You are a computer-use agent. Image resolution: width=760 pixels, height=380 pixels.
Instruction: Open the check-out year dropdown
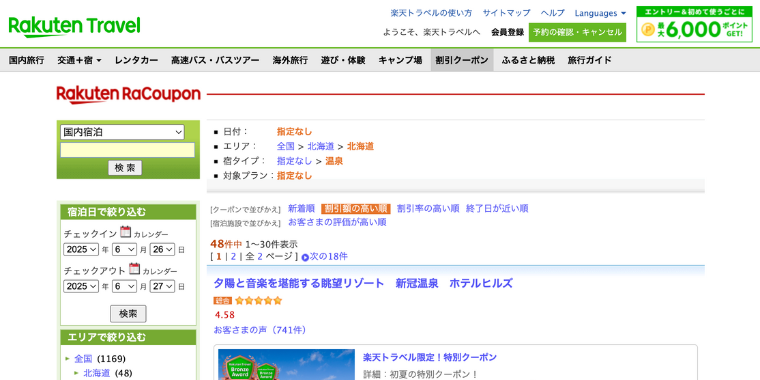click(81, 286)
